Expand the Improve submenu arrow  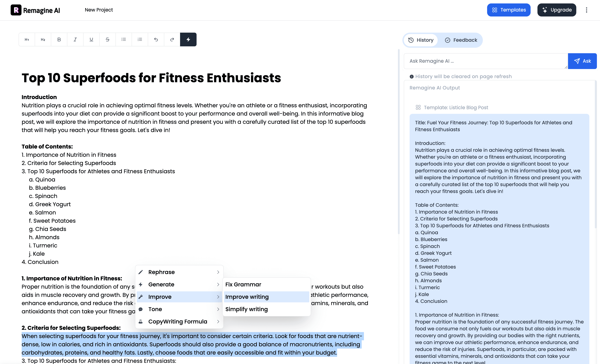218,297
